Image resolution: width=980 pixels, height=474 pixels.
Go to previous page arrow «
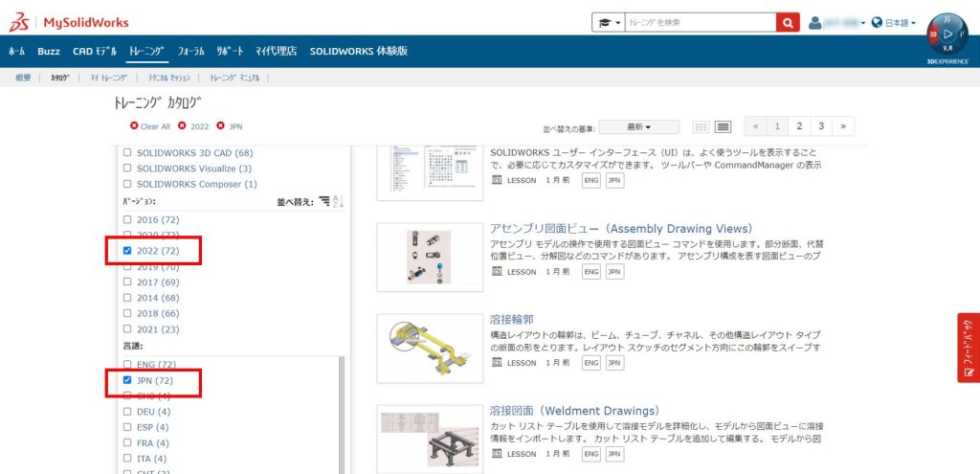tap(756, 126)
